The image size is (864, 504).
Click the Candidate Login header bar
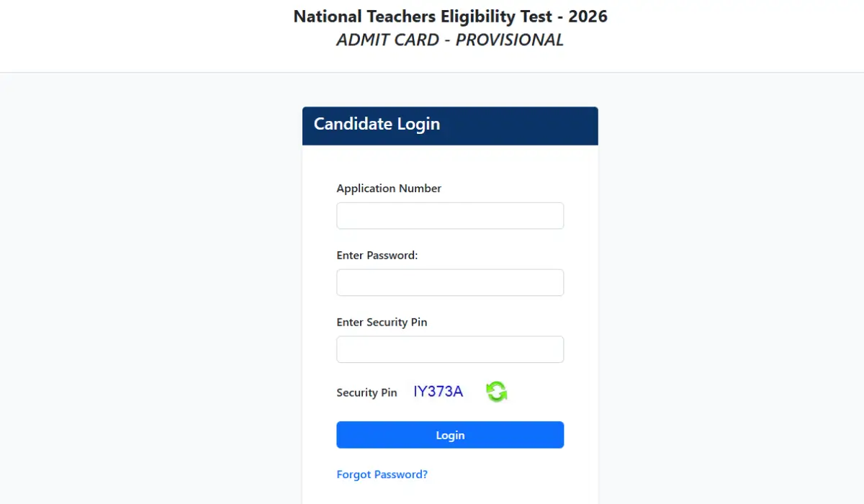pos(450,125)
